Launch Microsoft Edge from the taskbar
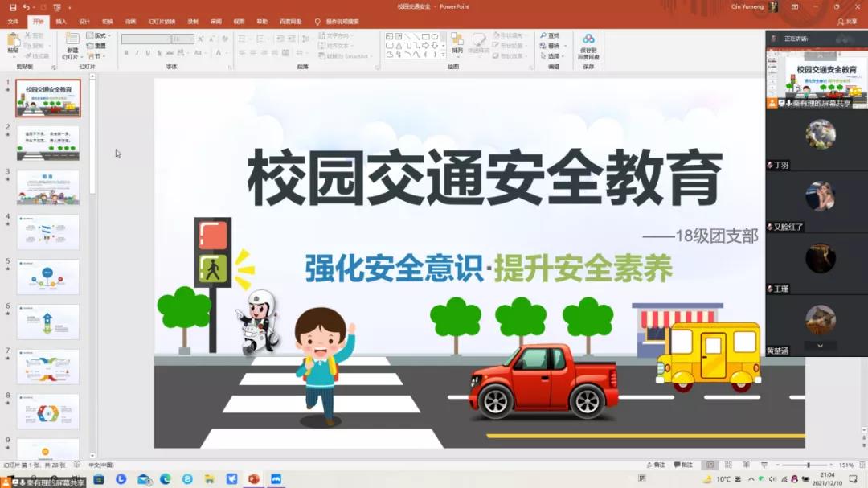 pos(166,479)
